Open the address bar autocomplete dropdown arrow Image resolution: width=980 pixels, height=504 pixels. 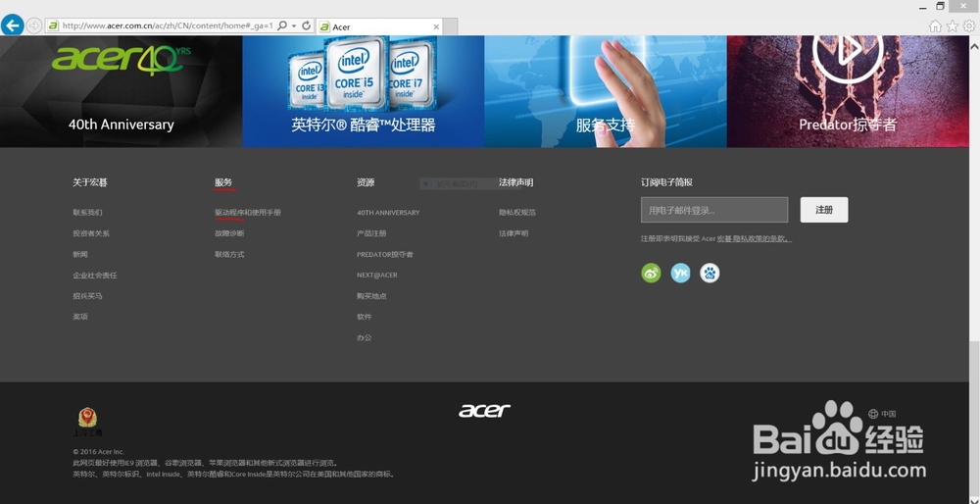click(294, 25)
